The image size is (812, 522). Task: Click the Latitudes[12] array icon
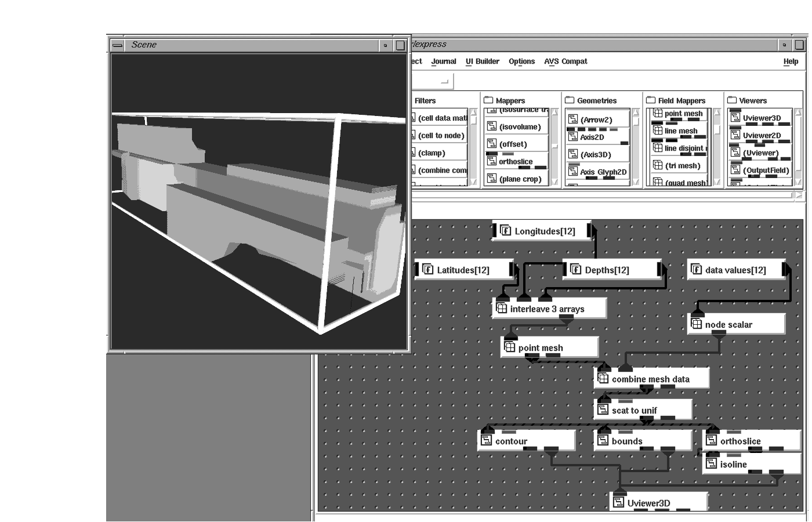[428, 270]
